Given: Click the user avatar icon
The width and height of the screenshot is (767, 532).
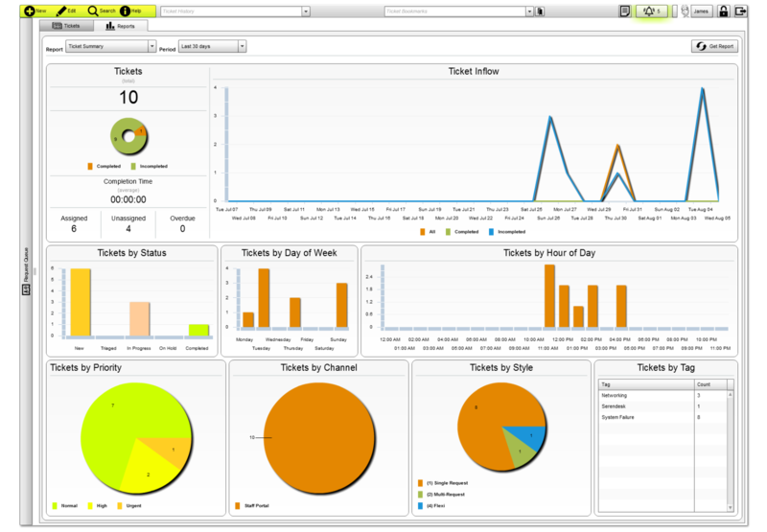Looking at the screenshot, I should 685,11.
